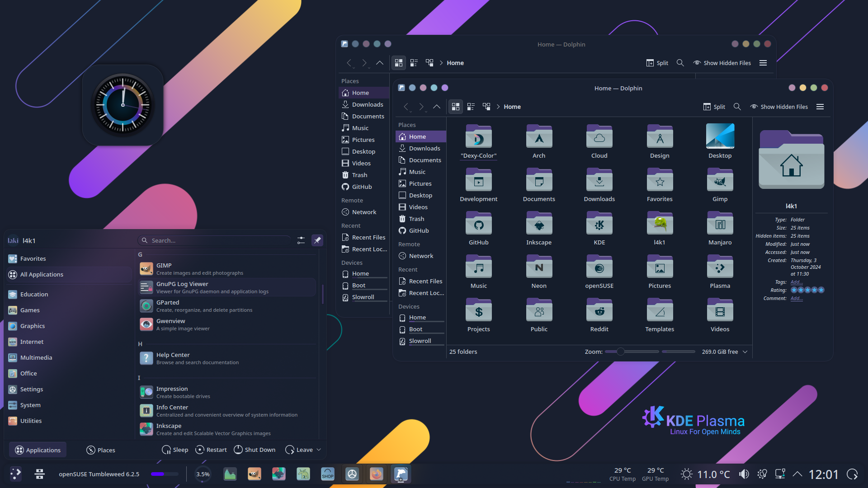Screen dimensions: 868x488
Task: Open the Projects folder icon
Action: [x=478, y=310]
